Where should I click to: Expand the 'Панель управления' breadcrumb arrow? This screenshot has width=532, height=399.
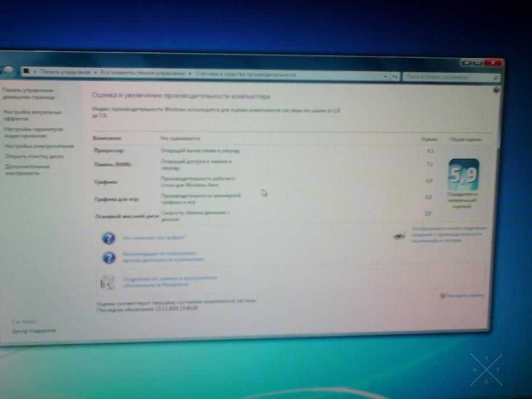(x=95, y=72)
